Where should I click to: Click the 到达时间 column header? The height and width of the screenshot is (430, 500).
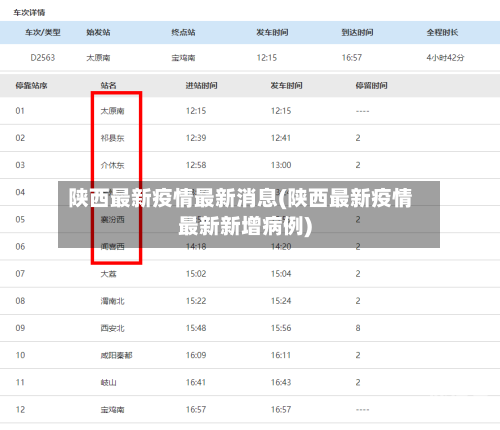[357, 32]
